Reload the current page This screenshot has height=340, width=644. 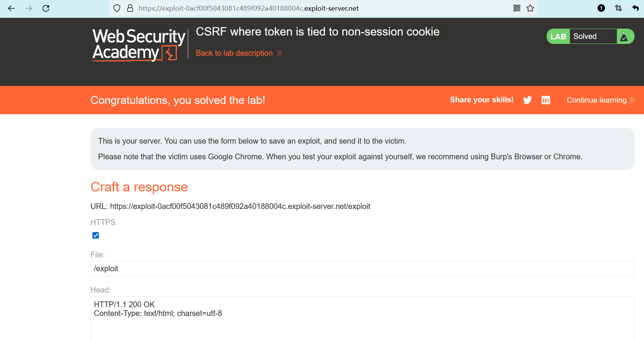click(46, 8)
